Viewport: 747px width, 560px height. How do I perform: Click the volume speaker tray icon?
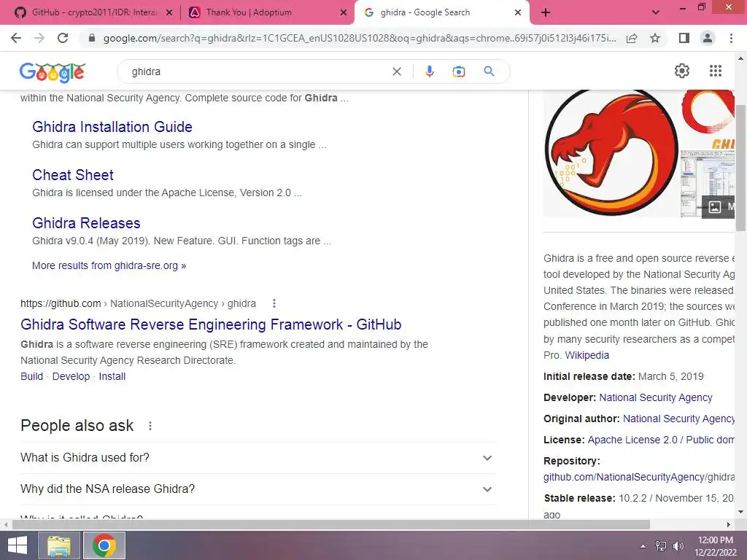(678, 546)
